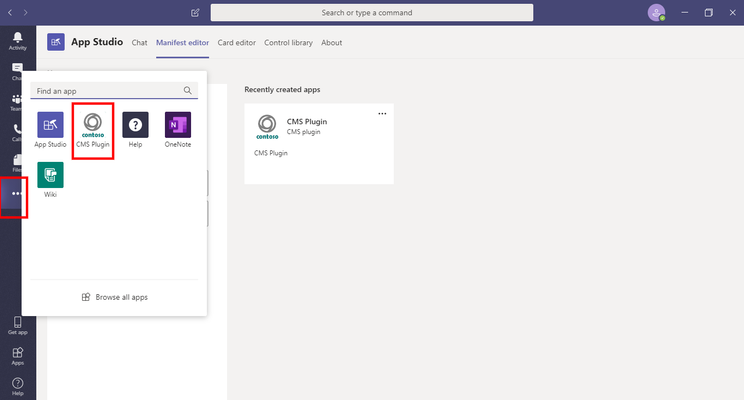Open the user profile avatar menu
The image size is (744, 400).
pyautogui.click(x=656, y=13)
